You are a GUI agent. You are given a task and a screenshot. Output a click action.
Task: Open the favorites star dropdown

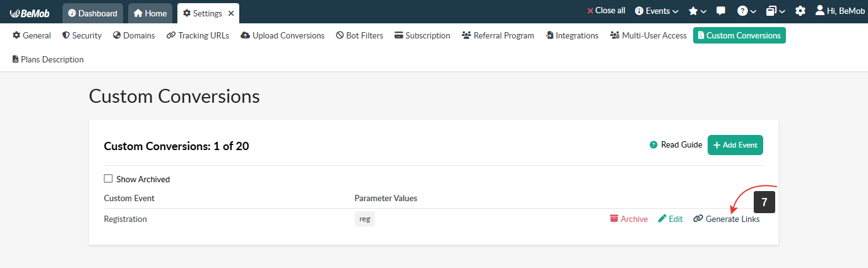click(697, 11)
